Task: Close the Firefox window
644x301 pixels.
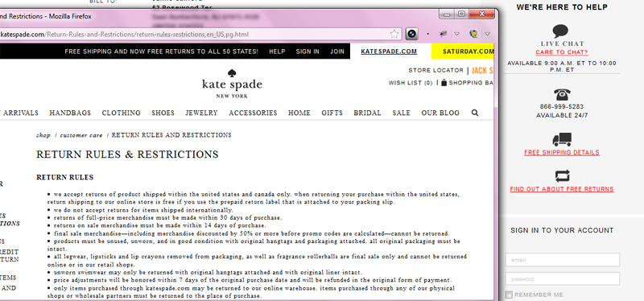Action: [x=481, y=14]
